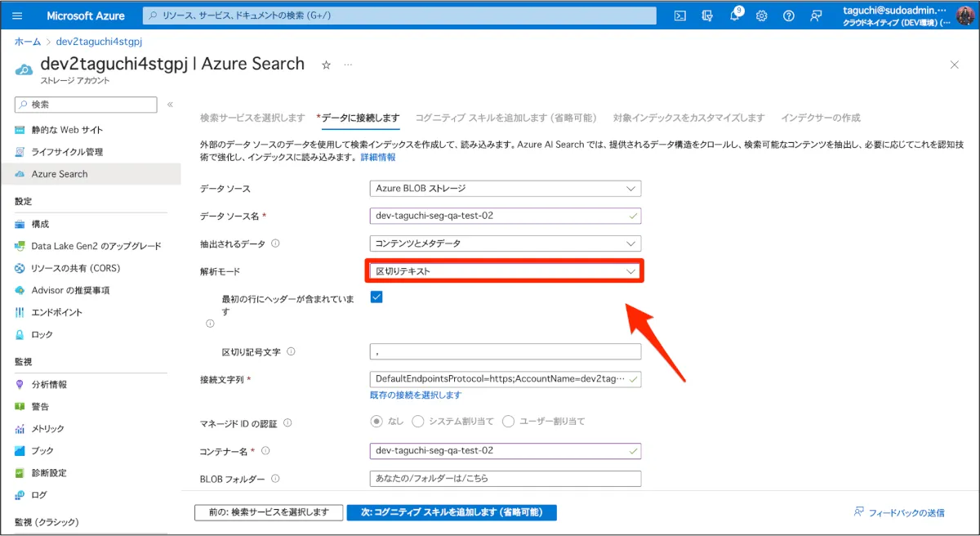
Task: Open the 解析モード dropdown
Action: [x=506, y=271]
